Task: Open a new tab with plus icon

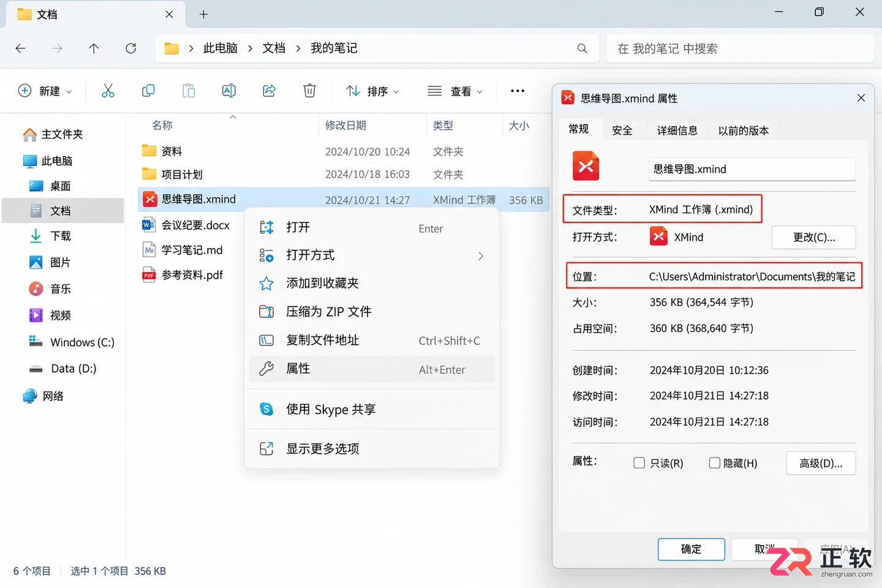Action: 203,14
